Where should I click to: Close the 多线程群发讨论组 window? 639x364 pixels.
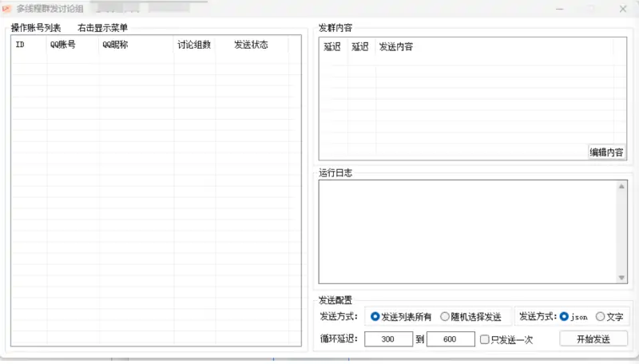623,9
